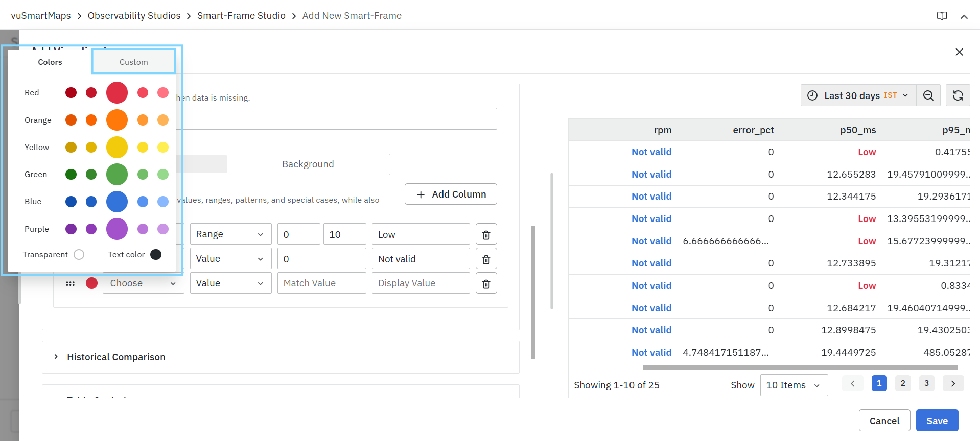Click the p50_ms column header
980x441 pixels.
(x=858, y=130)
